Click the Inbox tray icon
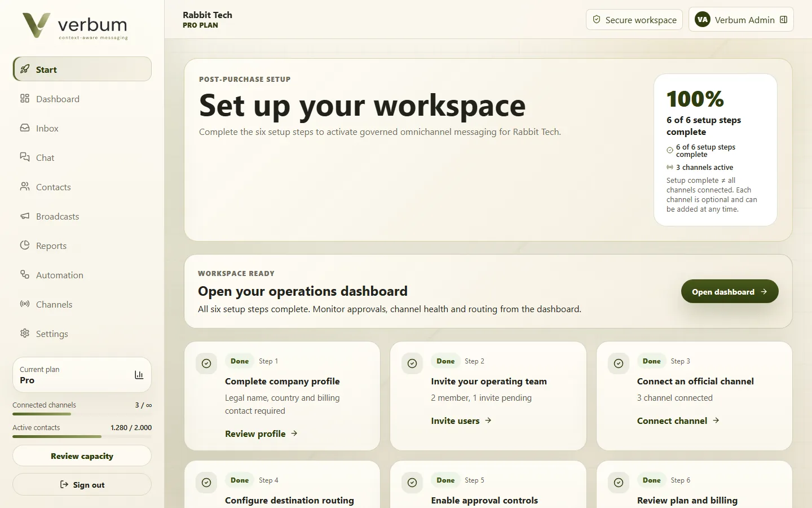The width and height of the screenshot is (812, 508). (x=25, y=128)
